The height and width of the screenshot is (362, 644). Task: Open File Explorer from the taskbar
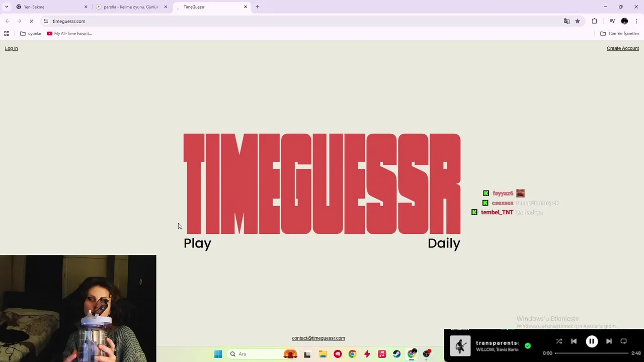323,354
